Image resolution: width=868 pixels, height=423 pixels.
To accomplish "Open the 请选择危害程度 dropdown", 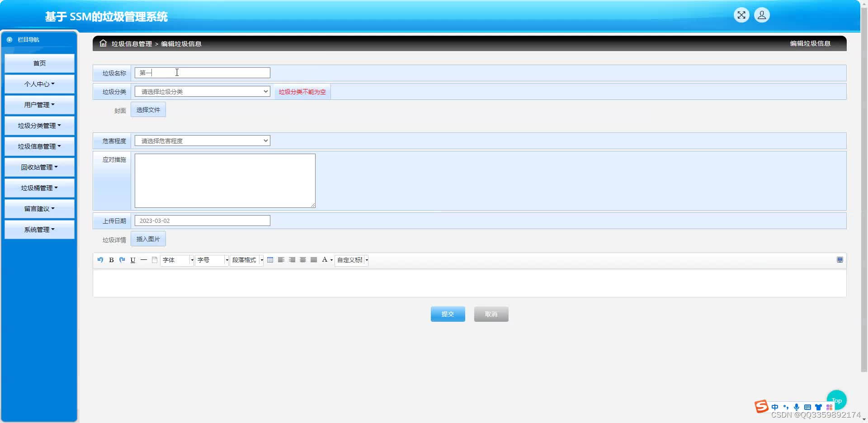I will point(203,141).
